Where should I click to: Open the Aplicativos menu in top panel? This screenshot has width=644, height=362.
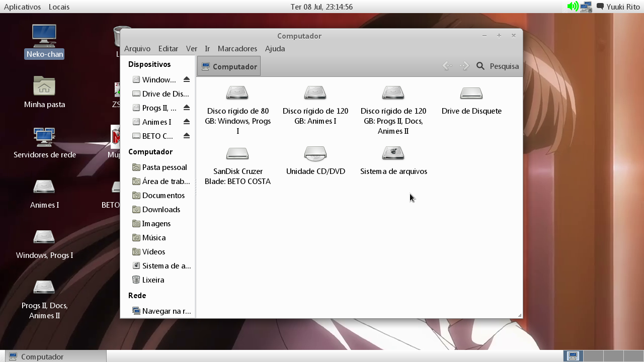coord(22,7)
